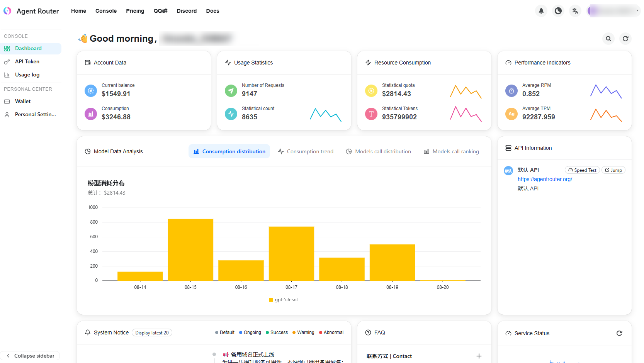Click the 08-15 consumption bar
The height and width of the screenshot is (363, 644).
(x=190, y=250)
